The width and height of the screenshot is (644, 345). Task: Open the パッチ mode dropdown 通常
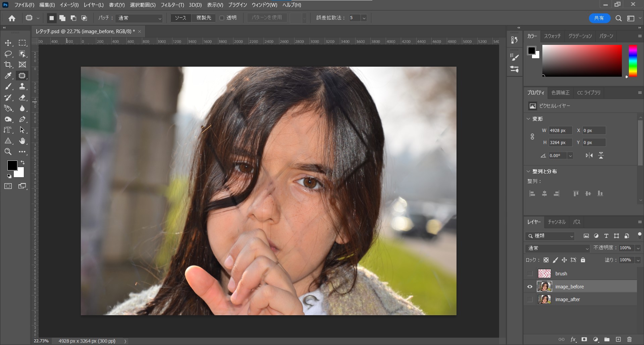click(139, 18)
